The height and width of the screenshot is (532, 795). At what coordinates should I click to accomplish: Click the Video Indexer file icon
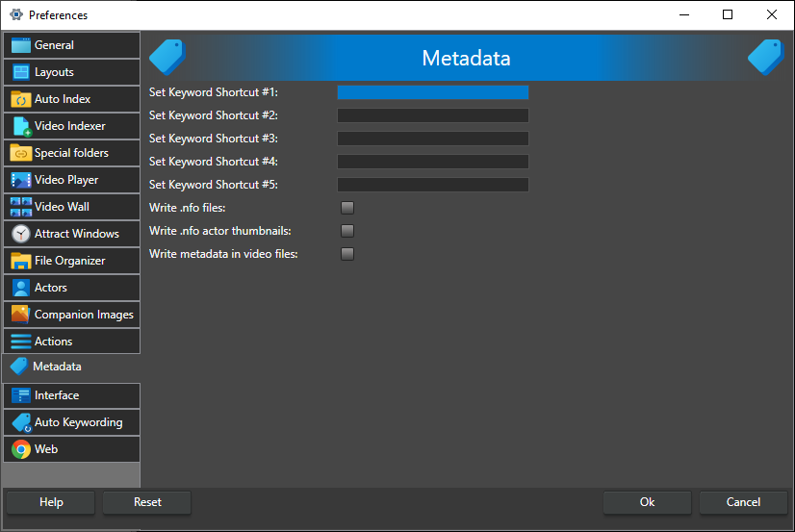(x=20, y=126)
